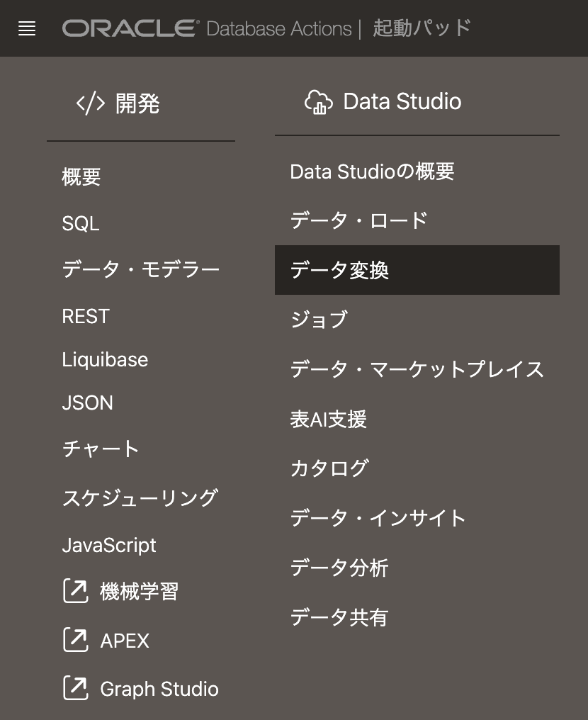Open the hamburger navigation menu icon
Screen dimensions: 588x720
pos(27,28)
